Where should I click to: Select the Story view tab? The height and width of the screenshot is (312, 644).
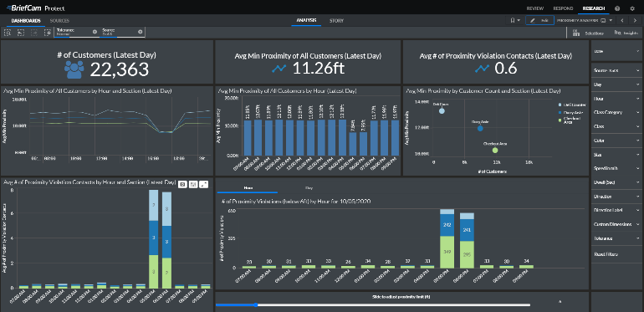[x=336, y=20]
